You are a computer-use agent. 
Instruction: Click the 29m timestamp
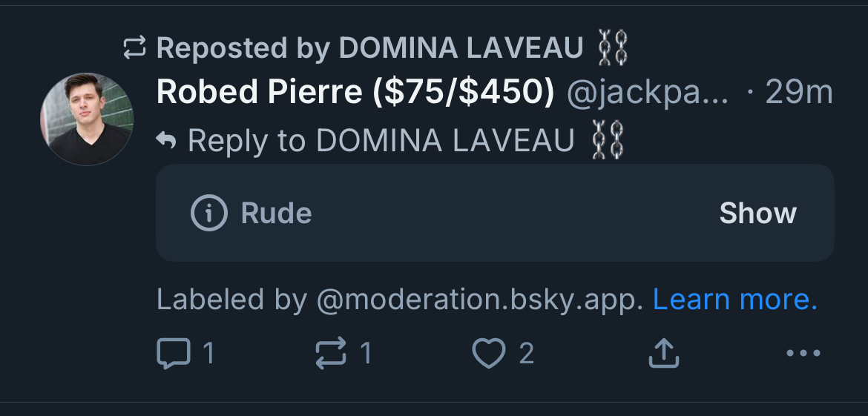tap(798, 93)
